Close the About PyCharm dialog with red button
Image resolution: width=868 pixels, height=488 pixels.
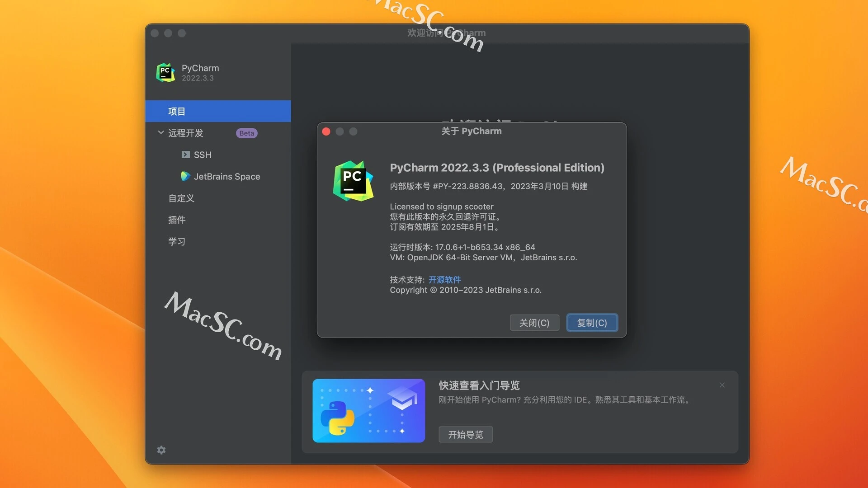point(326,131)
